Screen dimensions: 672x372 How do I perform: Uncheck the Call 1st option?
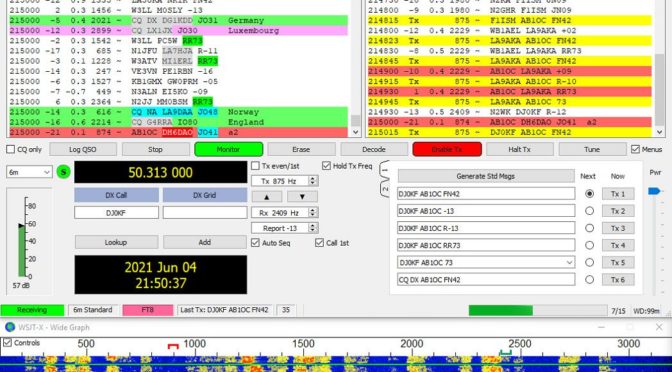pyautogui.click(x=319, y=243)
